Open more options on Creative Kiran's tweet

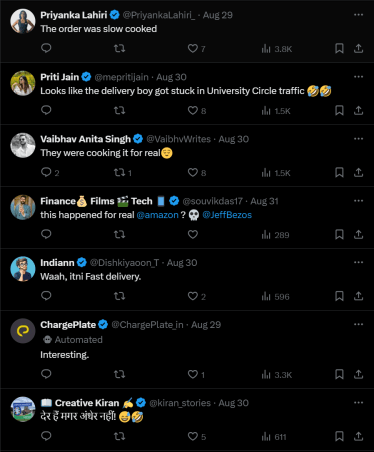click(358, 403)
